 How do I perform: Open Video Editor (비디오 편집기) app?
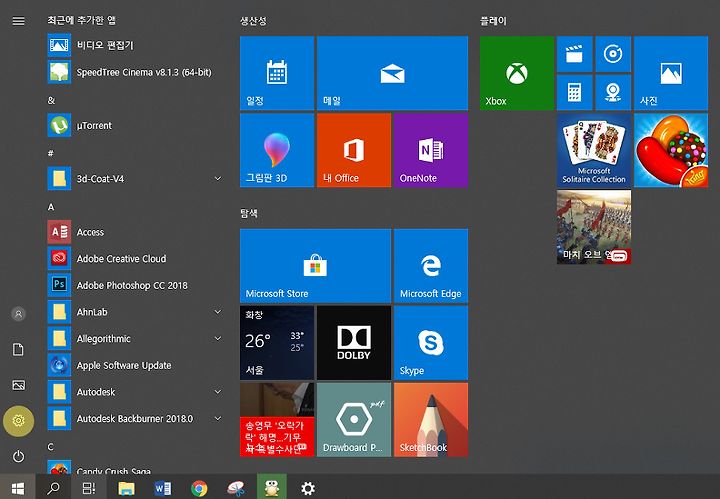tap(135, 45)
